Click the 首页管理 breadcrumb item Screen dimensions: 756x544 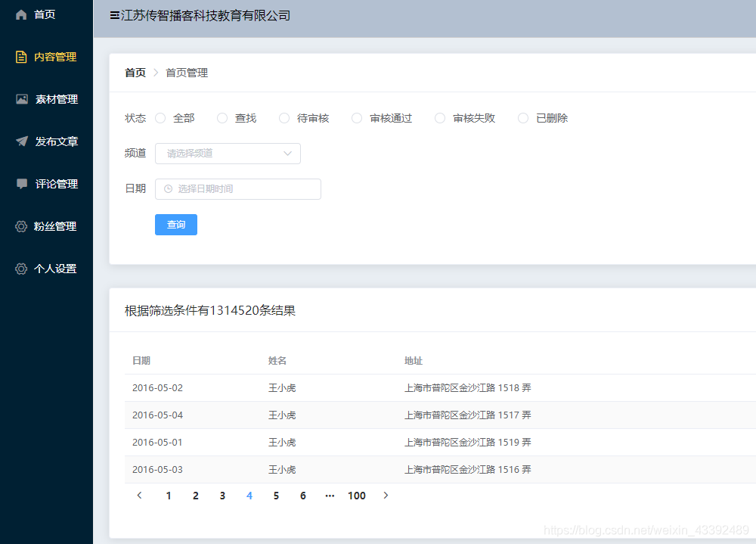[x=187, y=73]
